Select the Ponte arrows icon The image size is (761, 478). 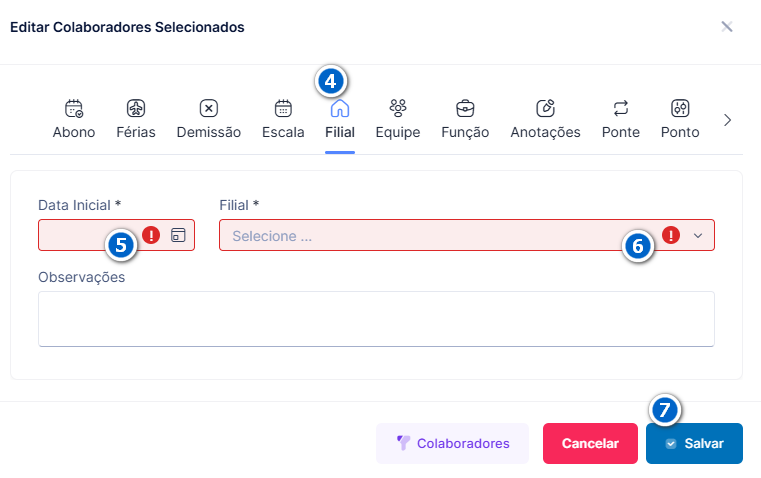[x=621, y=108]
